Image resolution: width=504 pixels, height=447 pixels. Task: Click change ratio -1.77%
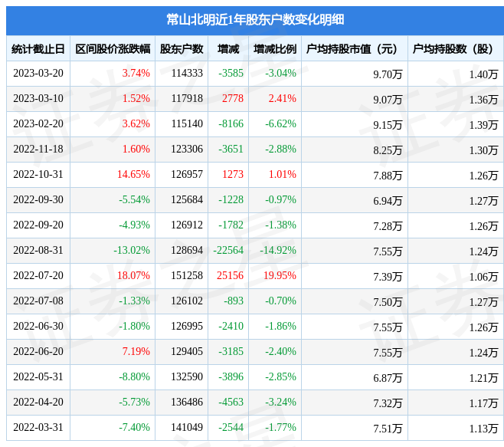(x=280, y=427)
